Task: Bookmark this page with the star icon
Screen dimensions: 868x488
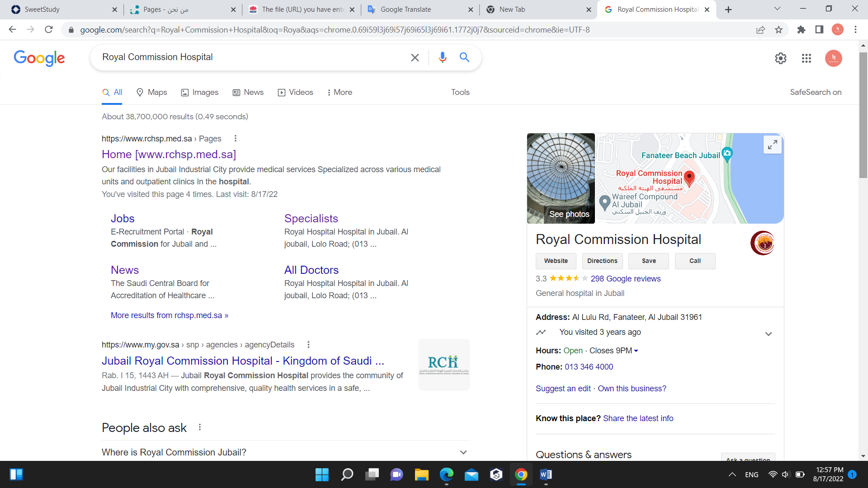Action: [x=778, y=30]
